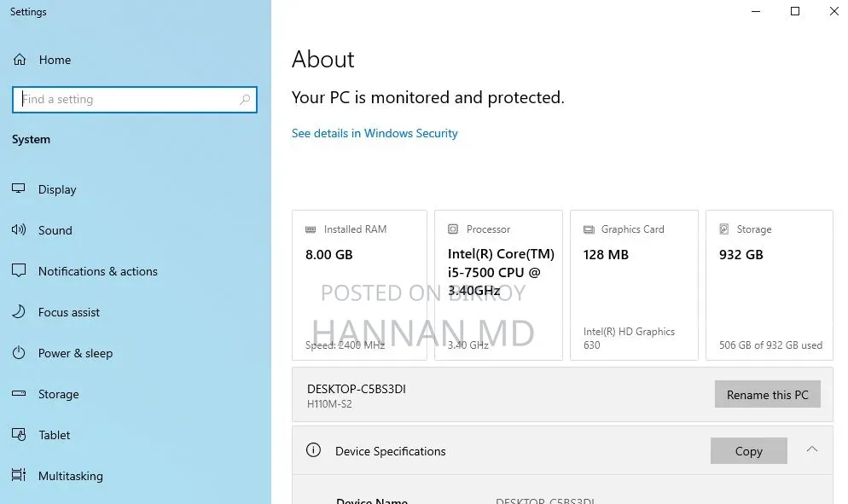Go to Sound settings
This screenshot has width=848, height=504.
55,230
